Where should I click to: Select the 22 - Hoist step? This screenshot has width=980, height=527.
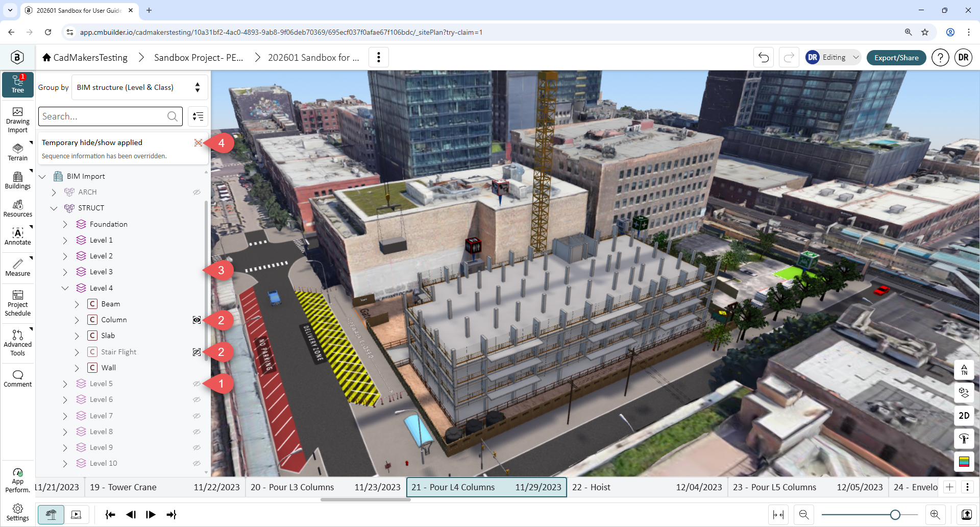(647, 487)
